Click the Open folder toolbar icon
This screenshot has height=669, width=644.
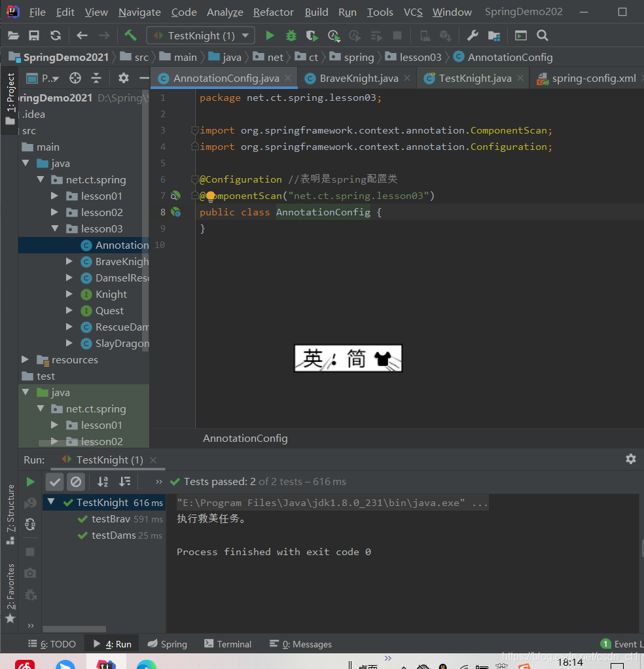click(x=14, y=35)
